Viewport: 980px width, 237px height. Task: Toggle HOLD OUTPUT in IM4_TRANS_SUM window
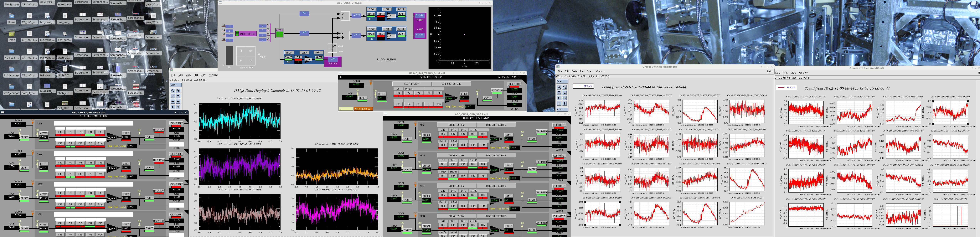tap(515, 84)
